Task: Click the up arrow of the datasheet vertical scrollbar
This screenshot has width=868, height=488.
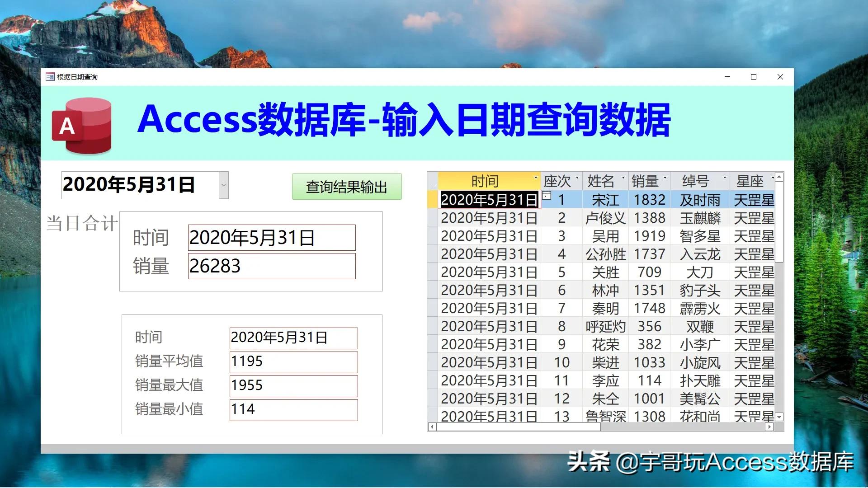Action: tap(779, 177)
